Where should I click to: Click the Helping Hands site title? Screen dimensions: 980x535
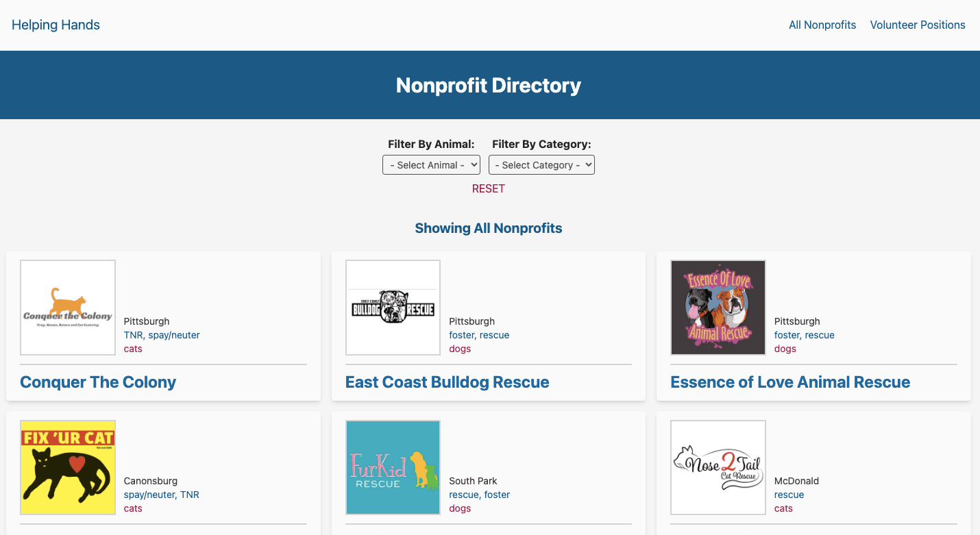pos(56,25)
